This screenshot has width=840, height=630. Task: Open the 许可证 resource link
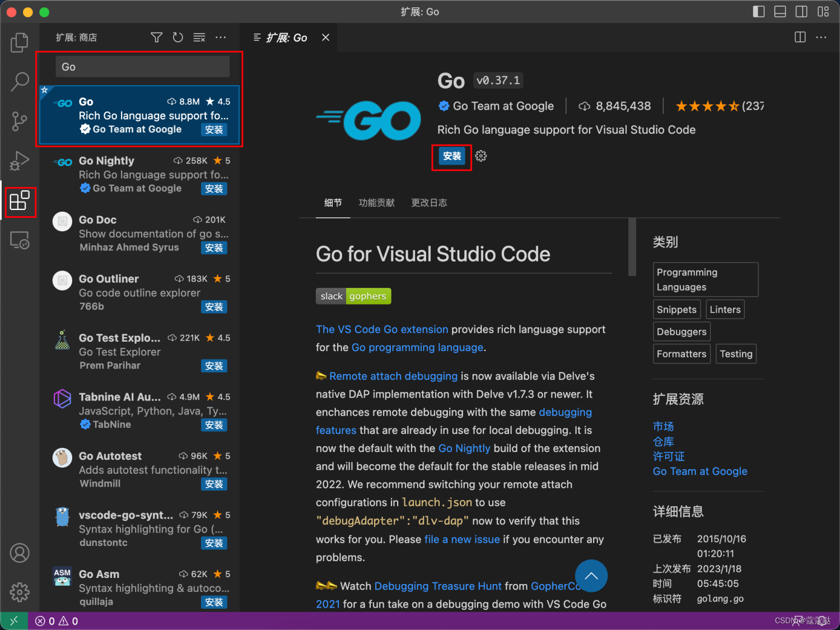pyautogui.click(x=669, y=456)
